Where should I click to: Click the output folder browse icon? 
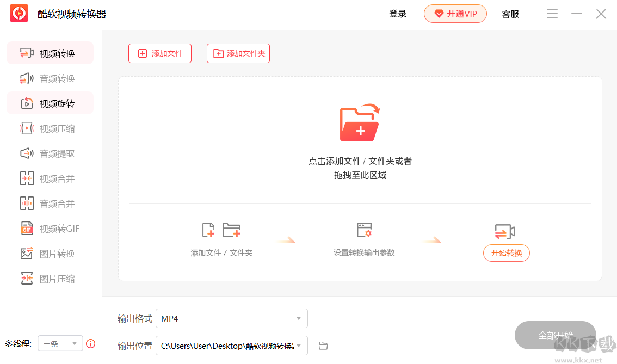tap(323, 346)
